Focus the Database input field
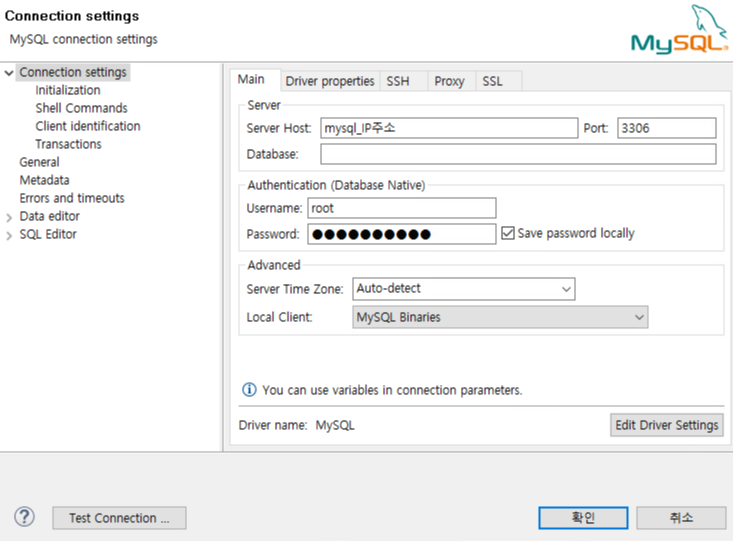 (518, 154)
